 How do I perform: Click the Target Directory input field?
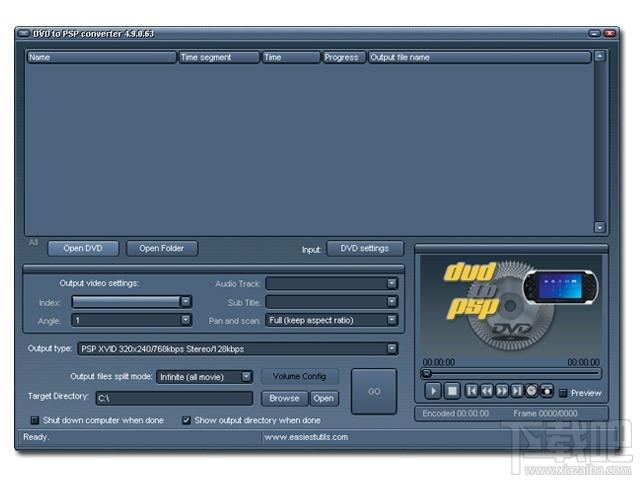(174, 398)
